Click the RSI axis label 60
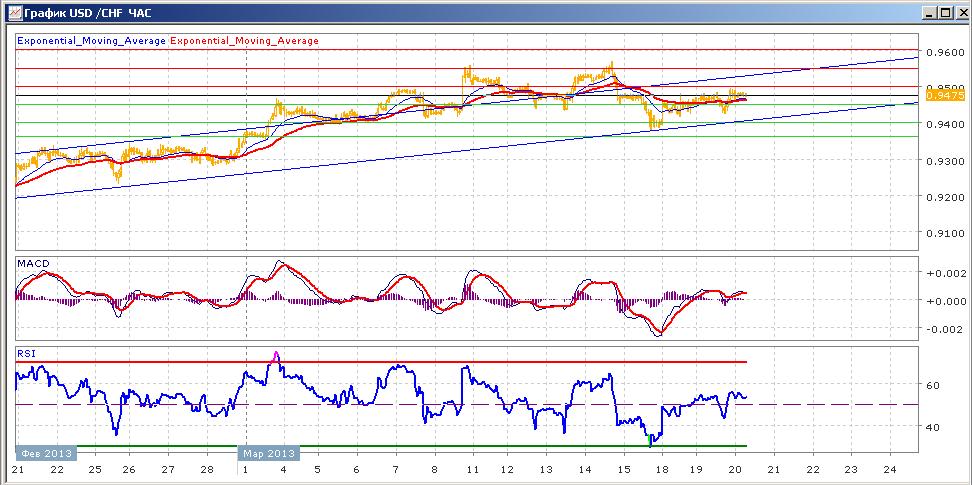The height and width of the screenshot is (485, 972). pyautogui.click(x=934, y=385)
